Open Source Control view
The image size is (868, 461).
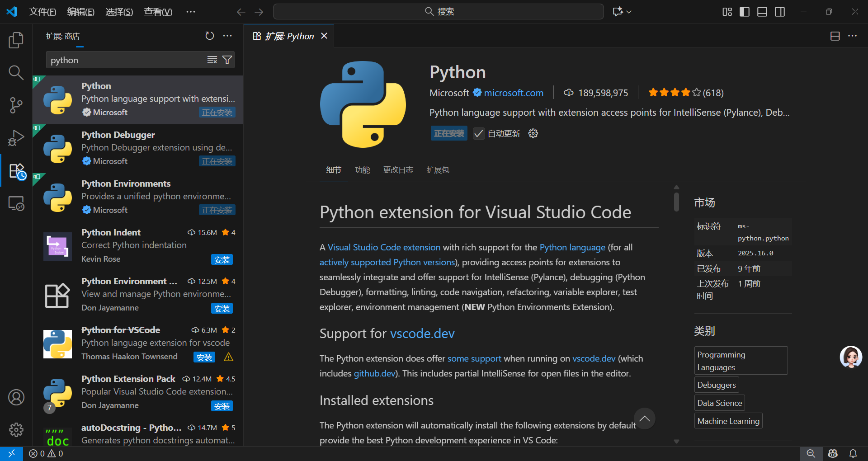(16, 105)
